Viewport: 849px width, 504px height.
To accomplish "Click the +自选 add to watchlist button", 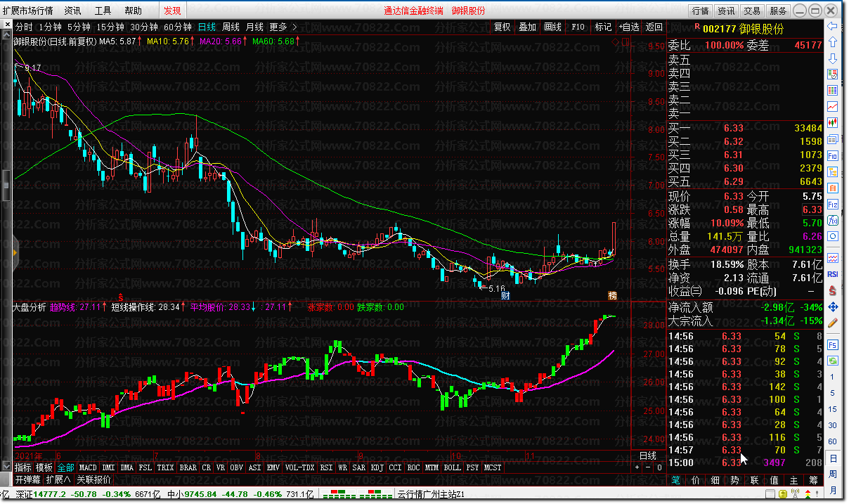I will click(x=628, y=27).
